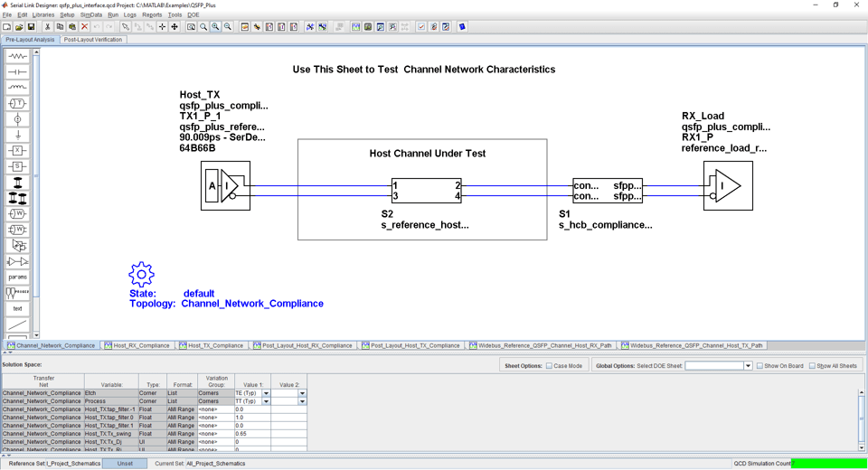Click the Tx_swing value 0.65 field

coord(252,434)
